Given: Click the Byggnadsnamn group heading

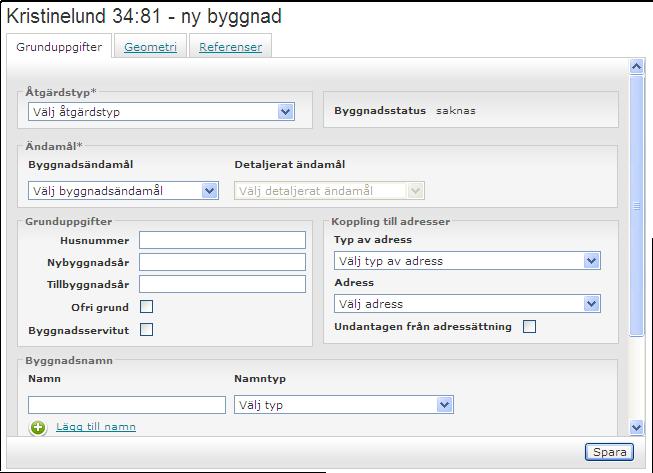Looking at the screenshot, I should coord(69,361).
